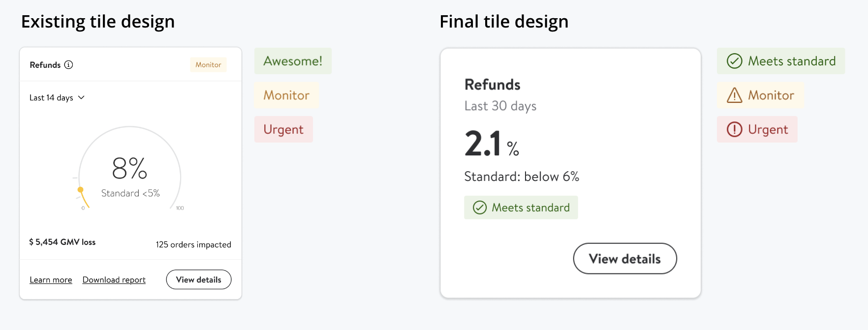Click the $5,454 GMV loss text
The image size is (868, 330).
(62, 242)
